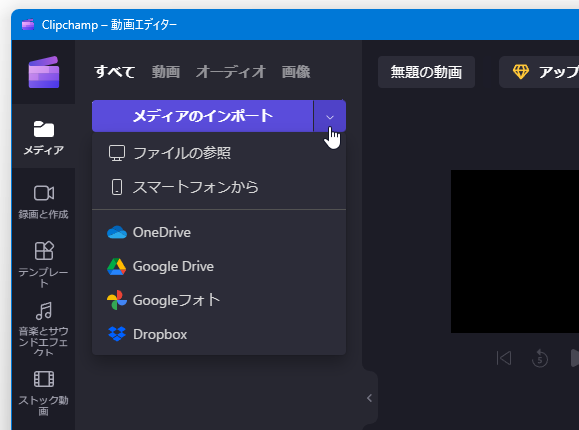Click the 無題の動画 title field
This screenshot has height=430, width=579.
[x=426, y=72]
